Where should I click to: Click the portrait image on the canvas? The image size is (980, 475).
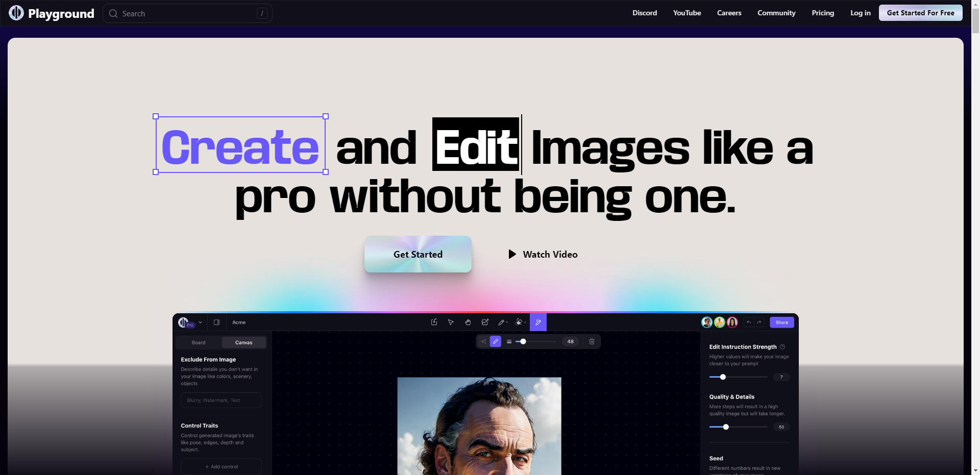coord(479,426)
